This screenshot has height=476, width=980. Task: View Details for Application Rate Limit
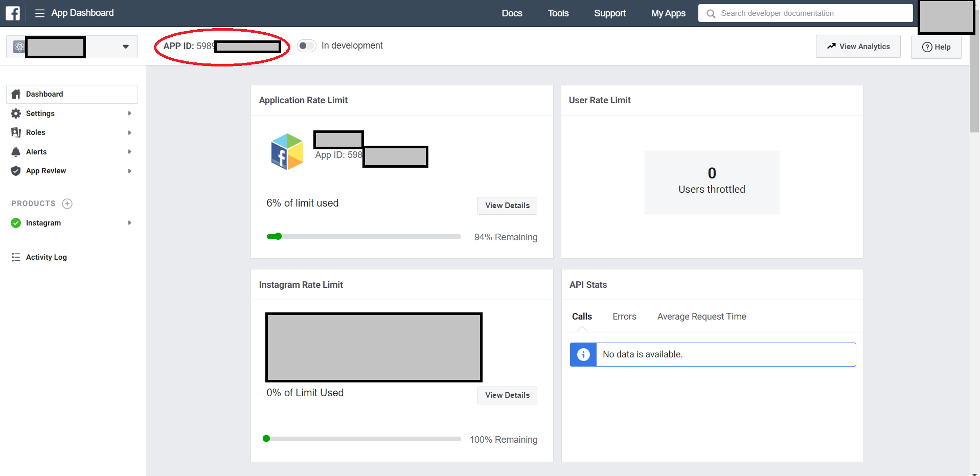pyautogui.click(x=507, y=206)
